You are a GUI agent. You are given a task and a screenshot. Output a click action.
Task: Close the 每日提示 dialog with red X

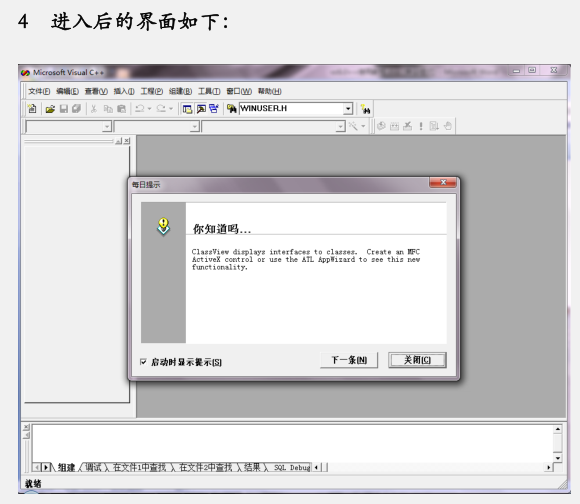(443, 182)
